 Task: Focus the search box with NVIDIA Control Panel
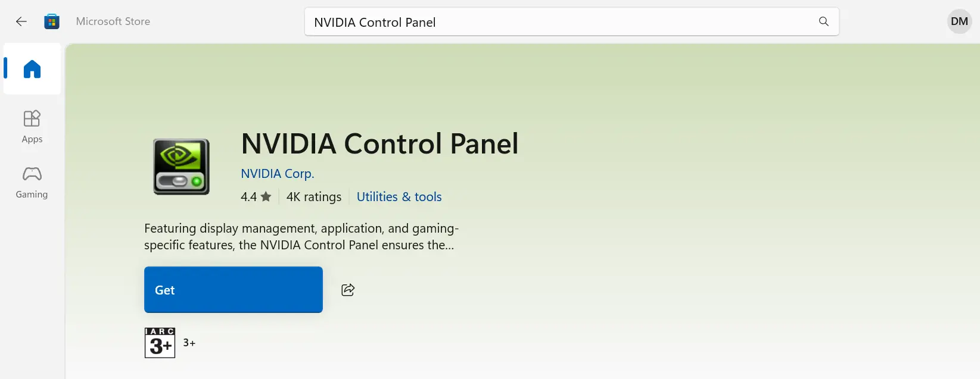[x=572, y=22]
